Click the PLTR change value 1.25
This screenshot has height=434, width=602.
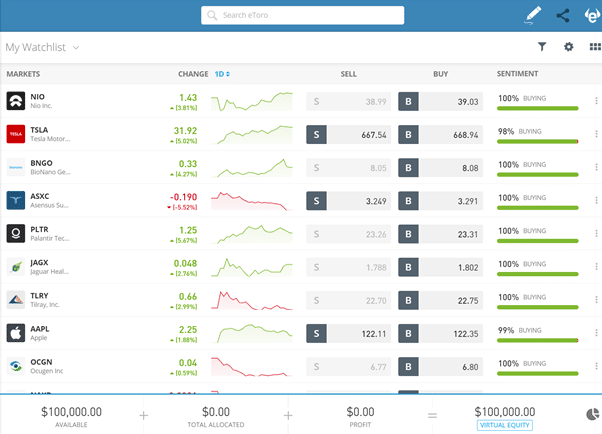click(188, 230)
